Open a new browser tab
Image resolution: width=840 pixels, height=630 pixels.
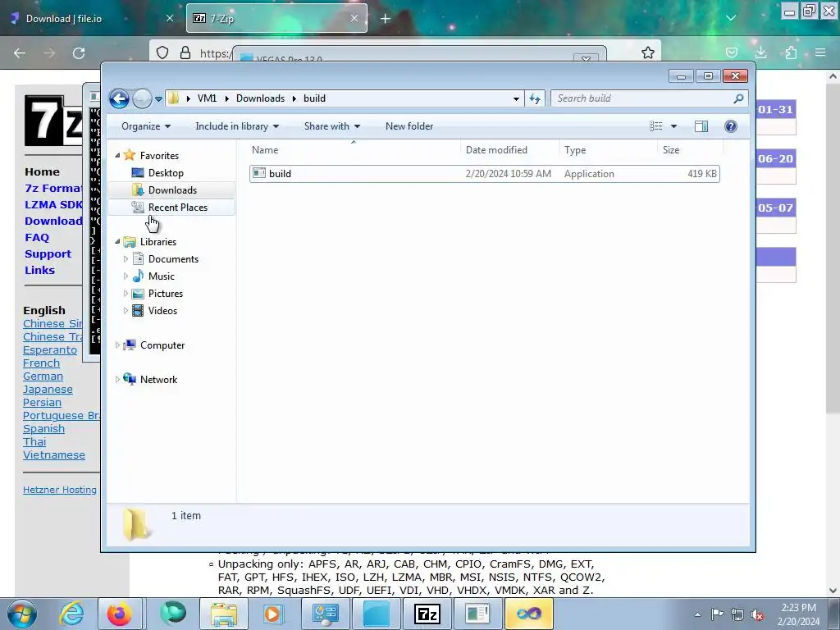tap(386, 19)
